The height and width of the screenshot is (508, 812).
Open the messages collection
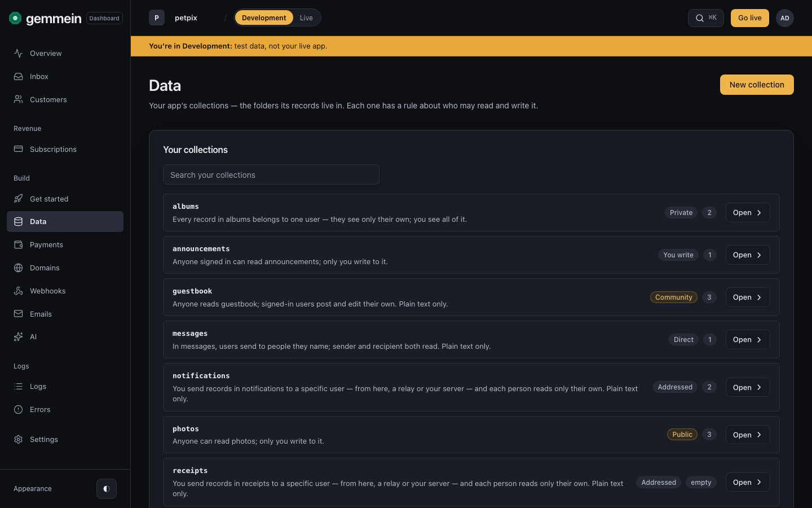[748, 340]
